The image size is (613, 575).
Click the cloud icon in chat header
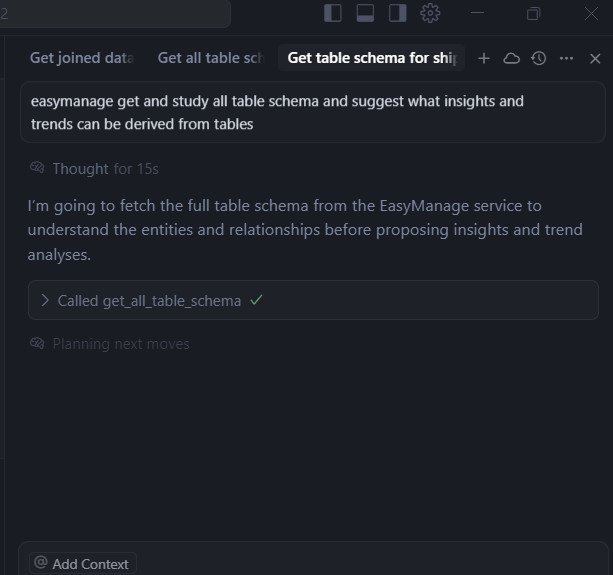pyautogui.click(x=511, y=58)
